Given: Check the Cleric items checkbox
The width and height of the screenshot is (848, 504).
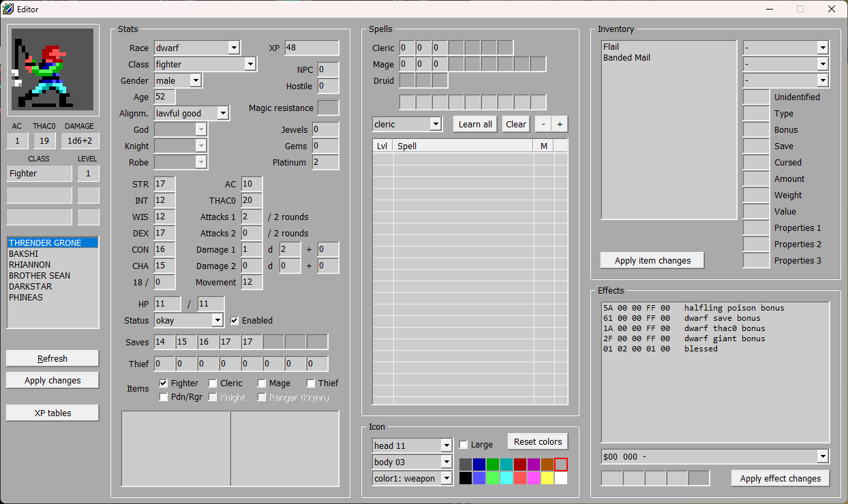Looking at the screenshot, I should pos(213,383).
